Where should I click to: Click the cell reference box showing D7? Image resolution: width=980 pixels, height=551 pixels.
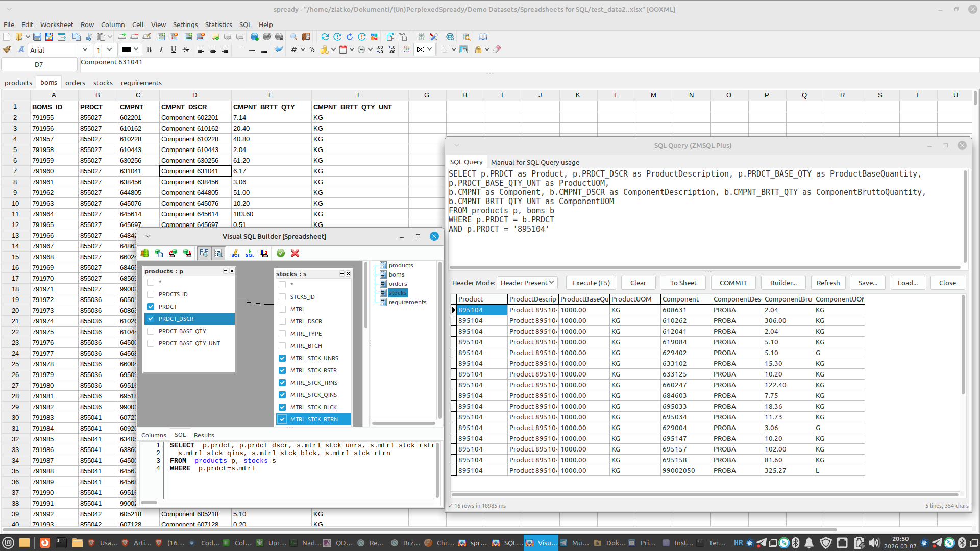tap(39, 64)
